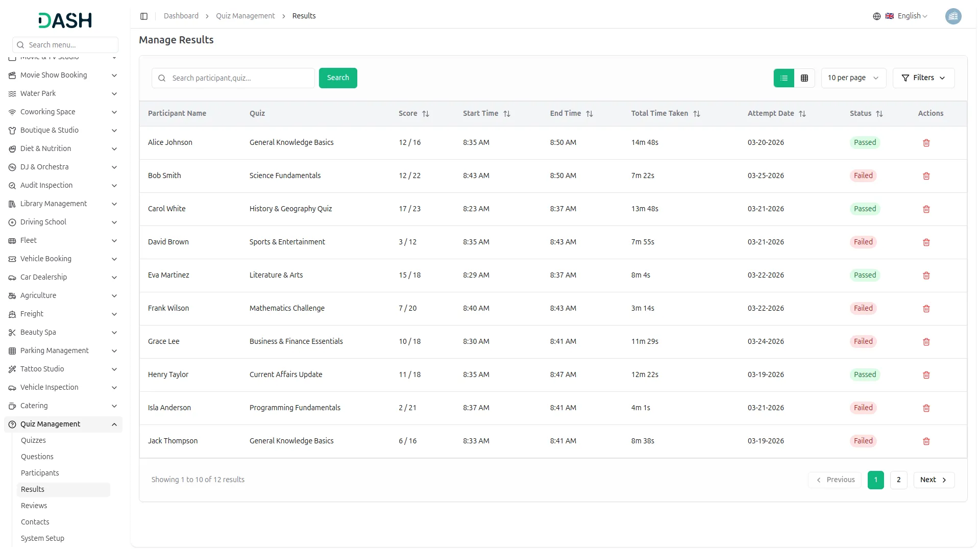Go to Next results page
This screenshot has height=551, width=980.
(x=934, y=480)
